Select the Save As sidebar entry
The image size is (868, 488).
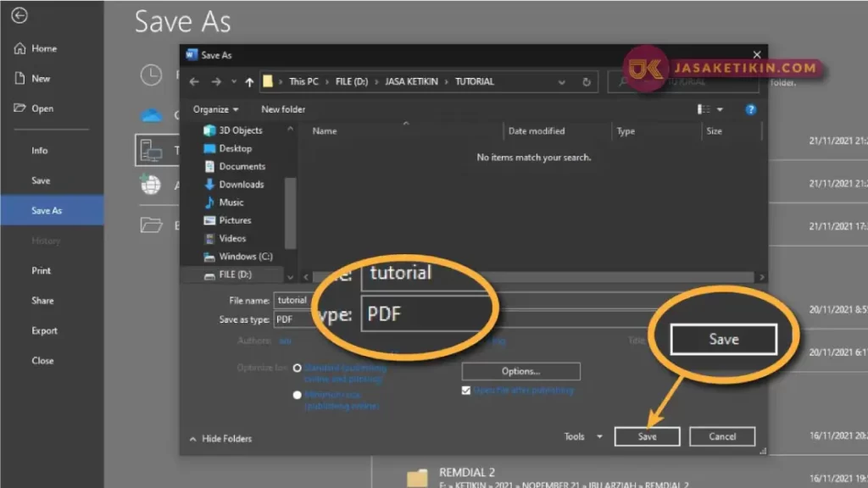click(52, 210)
